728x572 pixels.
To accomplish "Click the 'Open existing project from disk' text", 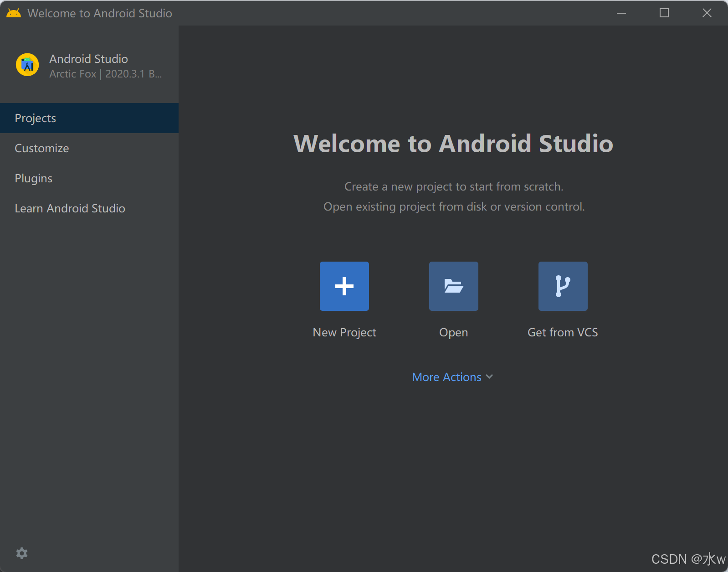I will pos(454,206).
